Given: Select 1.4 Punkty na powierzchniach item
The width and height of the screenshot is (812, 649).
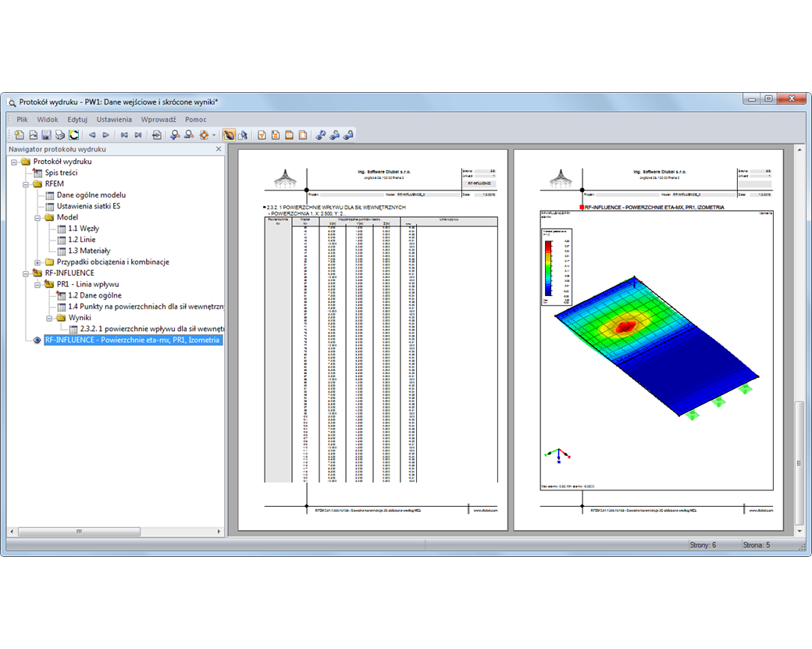Looking at the screenshot, I should tap(146, 307).
